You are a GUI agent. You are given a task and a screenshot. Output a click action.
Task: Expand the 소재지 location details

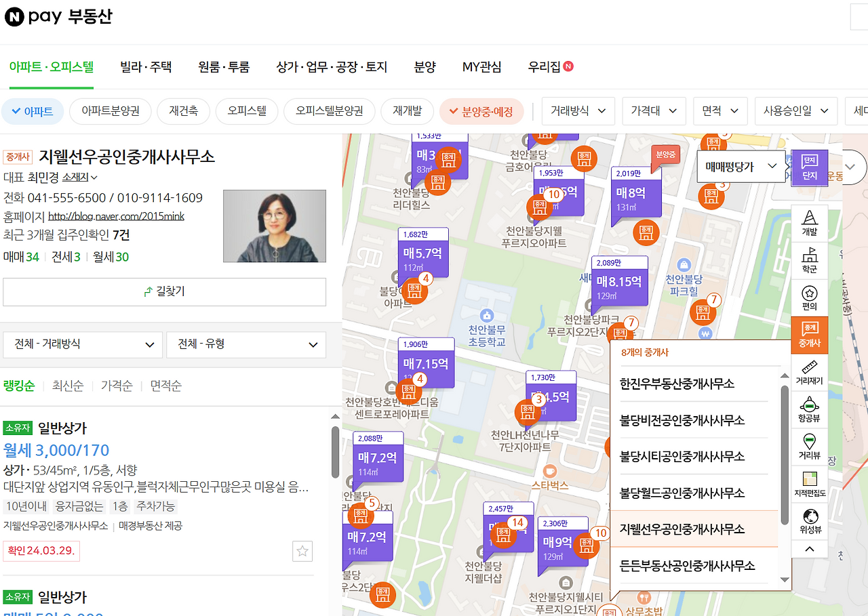(x=80, y=178)
